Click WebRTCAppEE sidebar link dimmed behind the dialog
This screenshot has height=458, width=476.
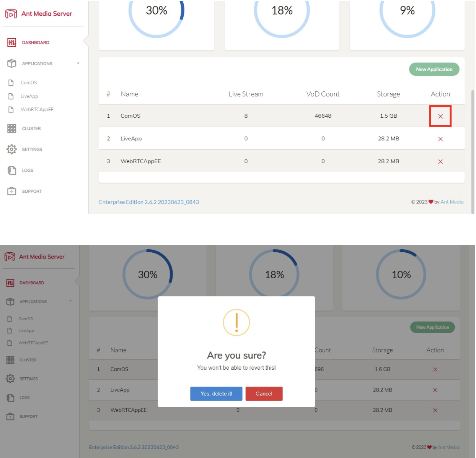coord(33,343)
